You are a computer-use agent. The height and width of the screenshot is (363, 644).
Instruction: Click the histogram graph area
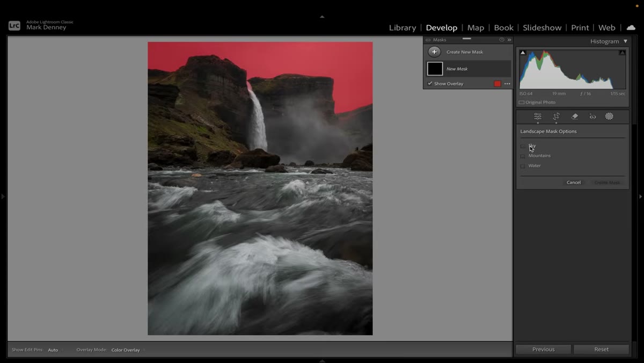coord(573,69)
